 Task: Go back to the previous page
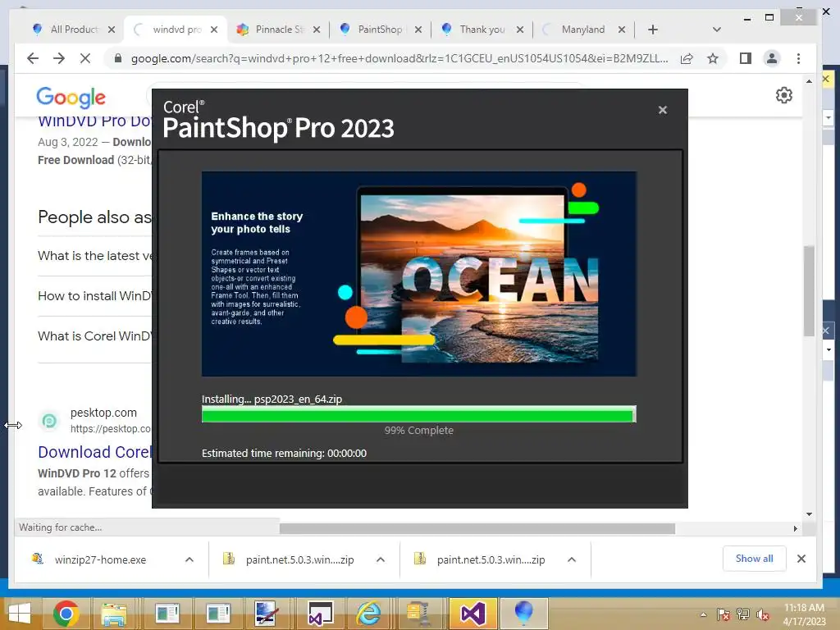point(33,58)
